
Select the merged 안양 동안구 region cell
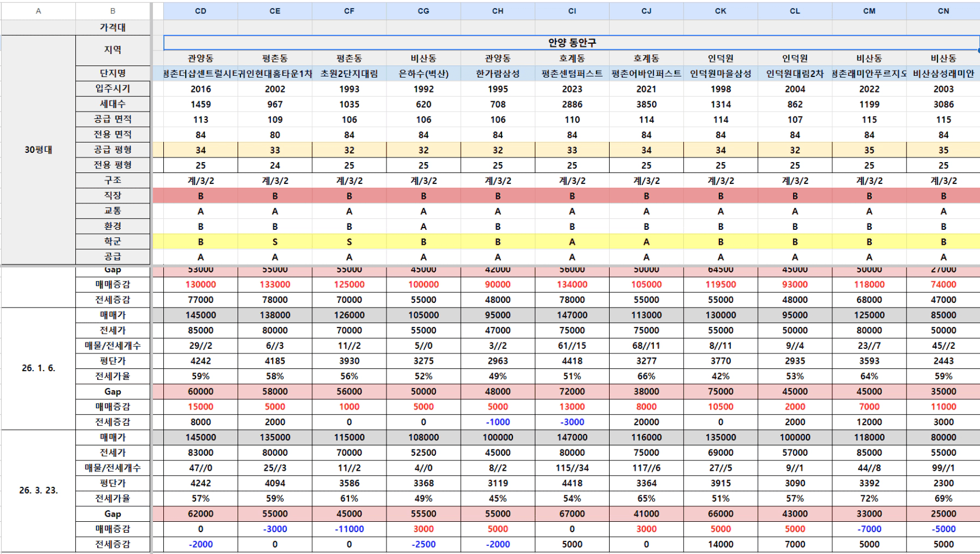(572, 43)
